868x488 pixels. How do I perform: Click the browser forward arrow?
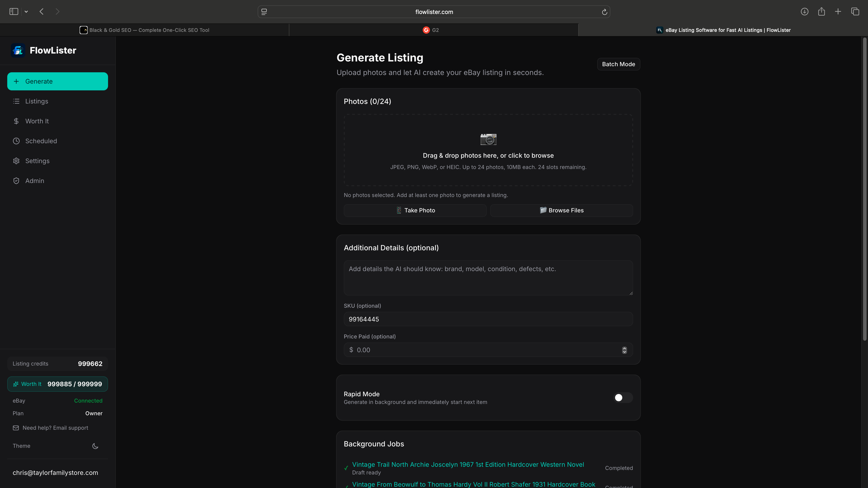57,12
